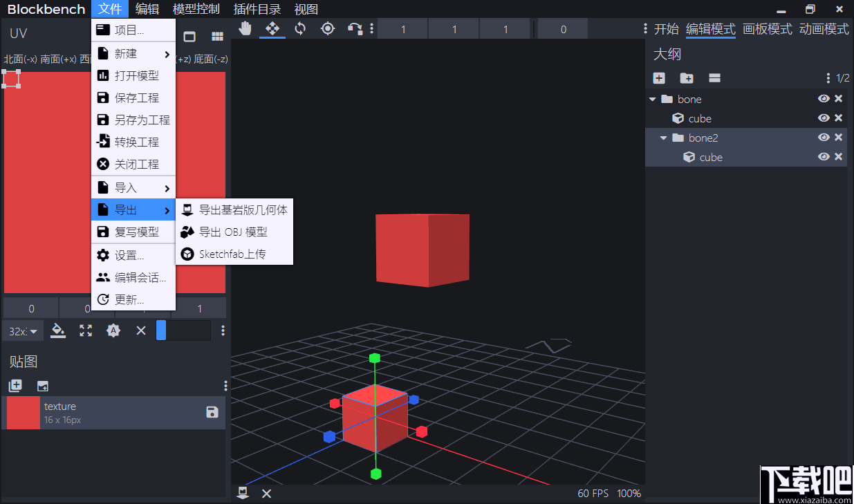Open the 编辑 menu
This screenshot has height=504, width=854.
pyautogui.click(x=147, y=9)
